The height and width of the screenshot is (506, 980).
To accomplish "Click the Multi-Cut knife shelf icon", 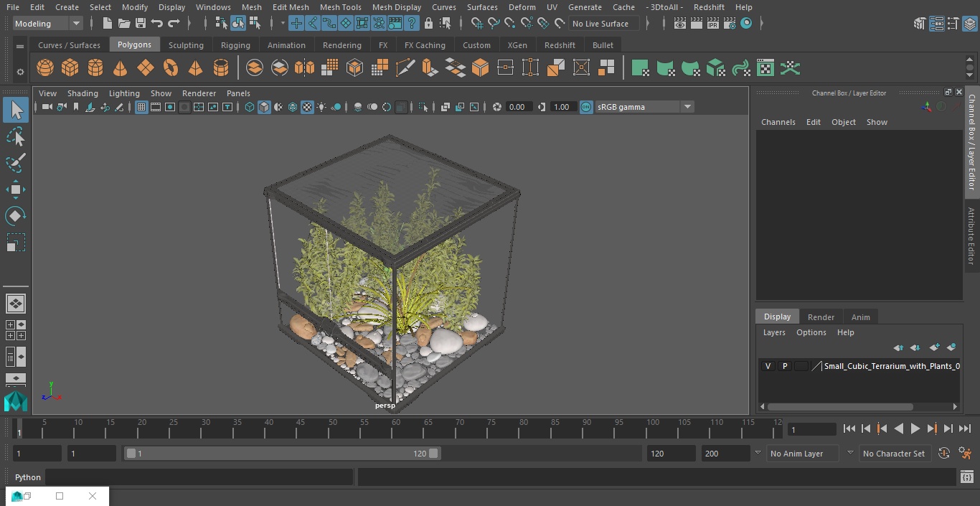I will 405,68.
